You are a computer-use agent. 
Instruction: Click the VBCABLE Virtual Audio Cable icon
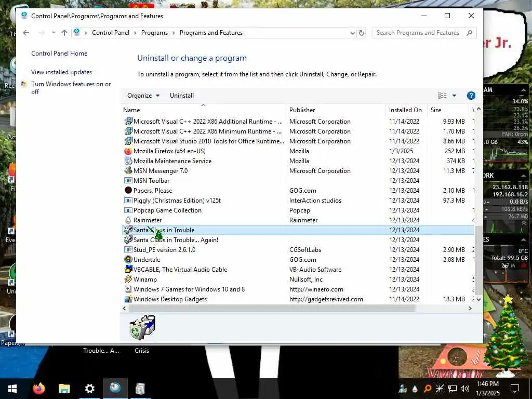coord(128,270)
